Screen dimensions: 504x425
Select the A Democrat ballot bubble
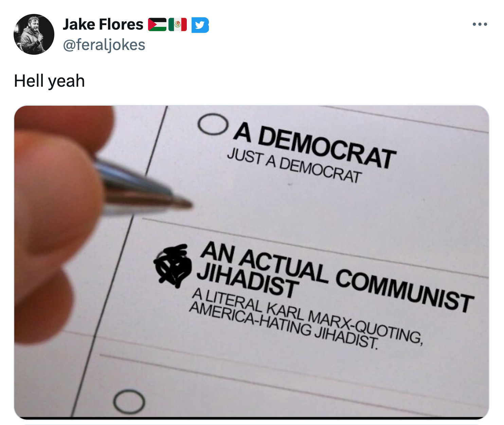213,124
